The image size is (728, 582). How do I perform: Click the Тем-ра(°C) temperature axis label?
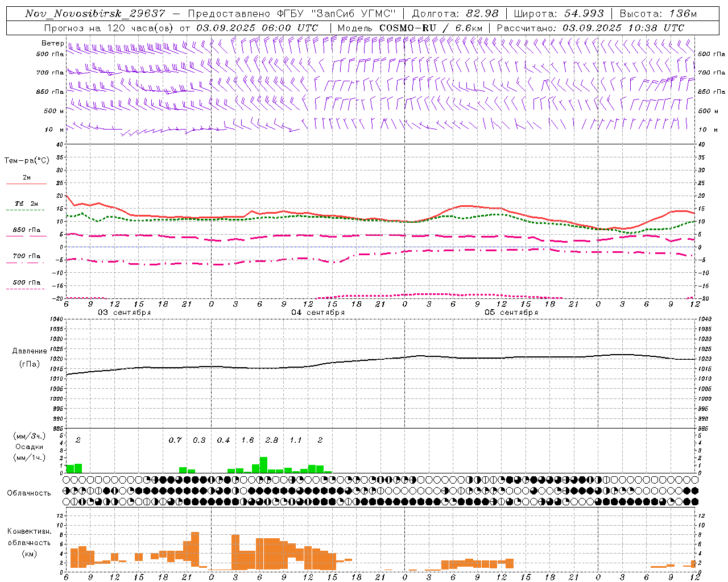click(x=27, y=161)
